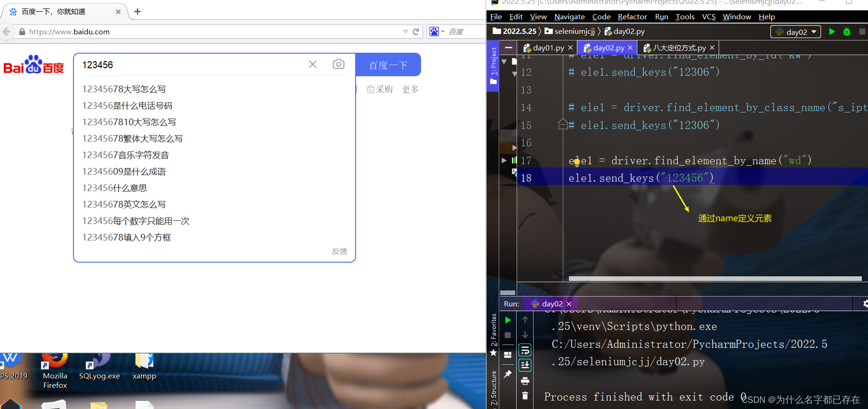Click the 百度一下 search button
Image resolution: width=868 pixels, height=409 pixels.
click(x=388, y=65)
